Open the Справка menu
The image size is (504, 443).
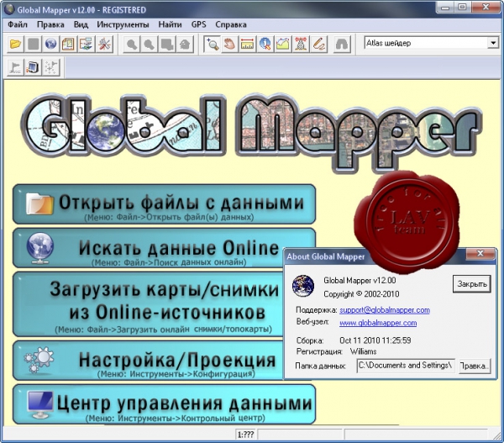231,24
